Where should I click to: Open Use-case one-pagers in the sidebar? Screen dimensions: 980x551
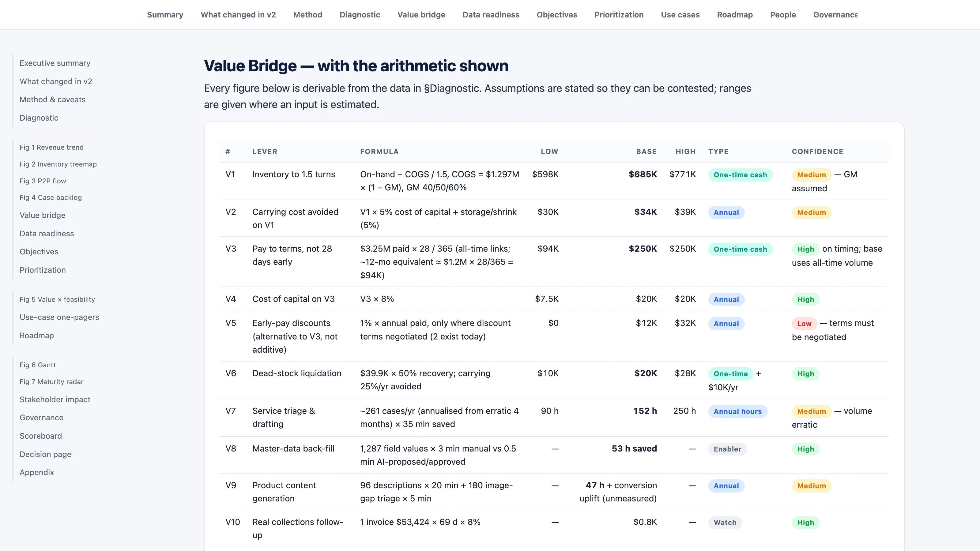click(x=59, y=317)
